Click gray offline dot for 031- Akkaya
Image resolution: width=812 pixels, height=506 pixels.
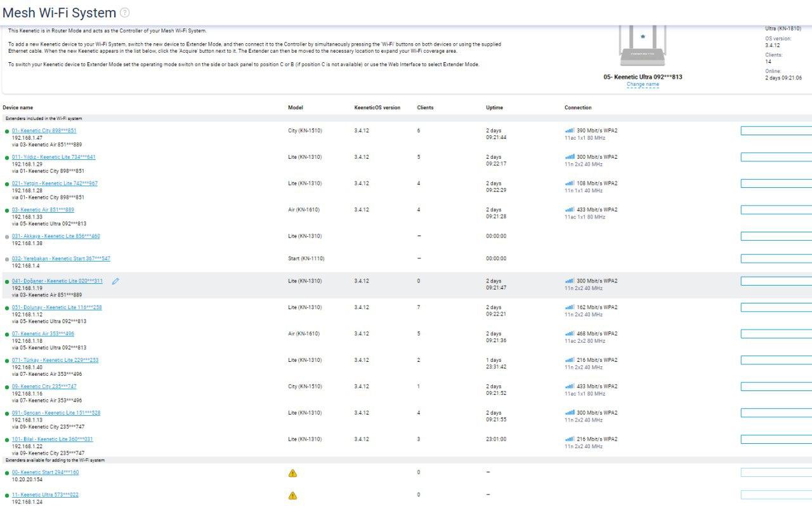point(7,237)
